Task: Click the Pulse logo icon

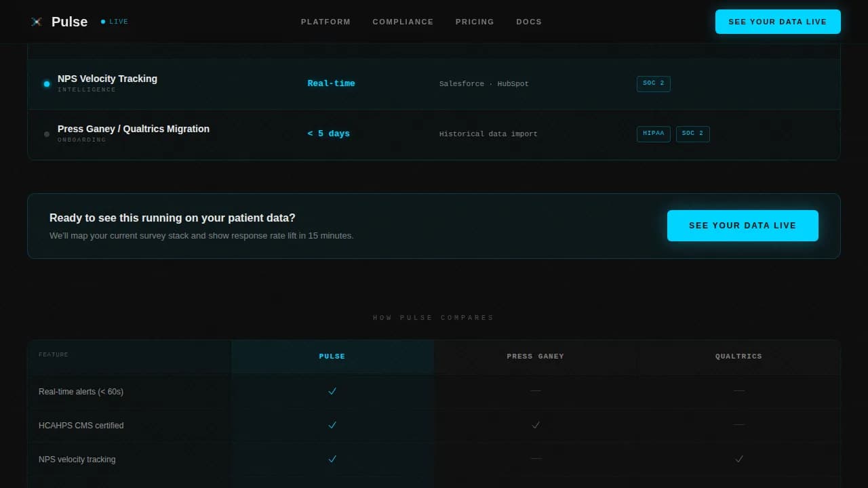Action: (x=37, y=22)
